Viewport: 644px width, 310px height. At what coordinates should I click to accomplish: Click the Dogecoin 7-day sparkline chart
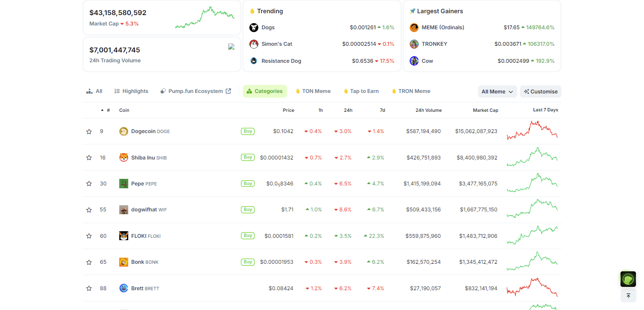click(x=532, y=130)
